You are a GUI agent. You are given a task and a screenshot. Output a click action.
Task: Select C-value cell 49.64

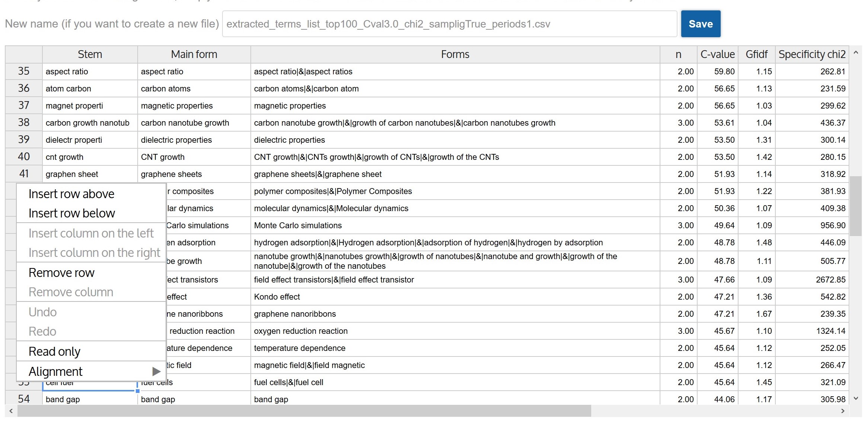[x=718, y=225]
